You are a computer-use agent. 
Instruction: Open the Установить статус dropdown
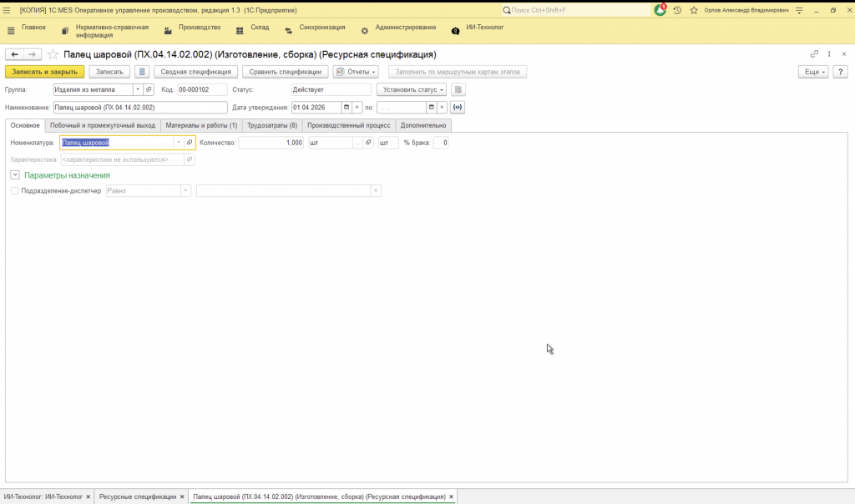point(412,89)
